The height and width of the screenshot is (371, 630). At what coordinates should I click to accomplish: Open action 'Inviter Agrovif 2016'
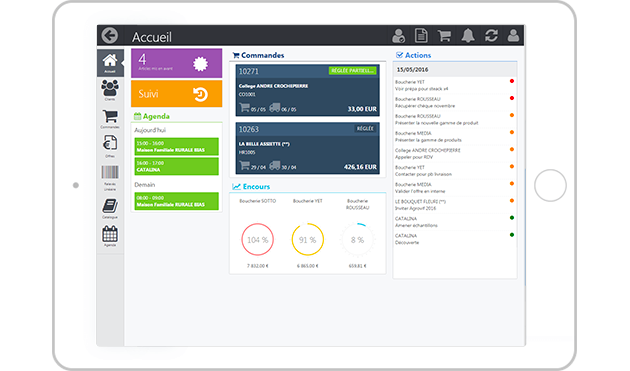455,205
